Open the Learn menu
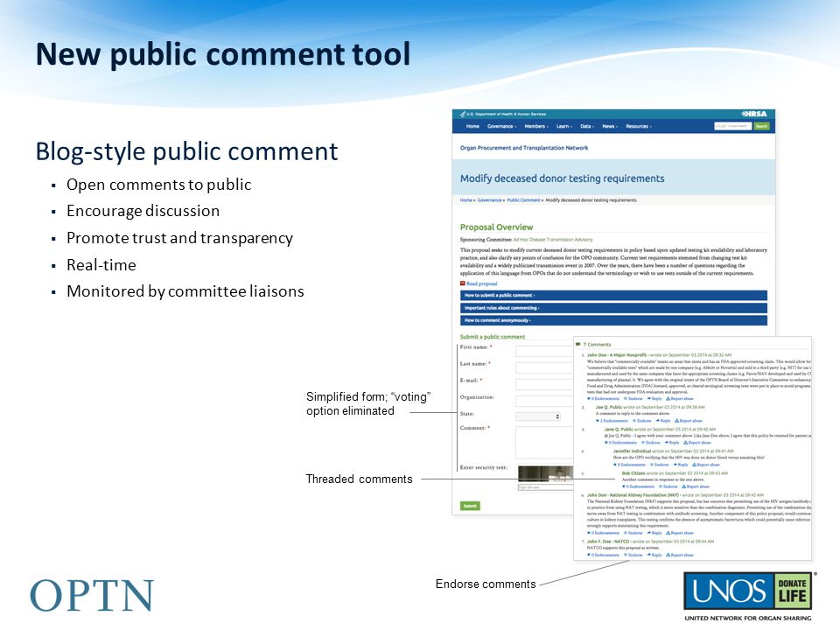840x630 pixels. (564, 126)
